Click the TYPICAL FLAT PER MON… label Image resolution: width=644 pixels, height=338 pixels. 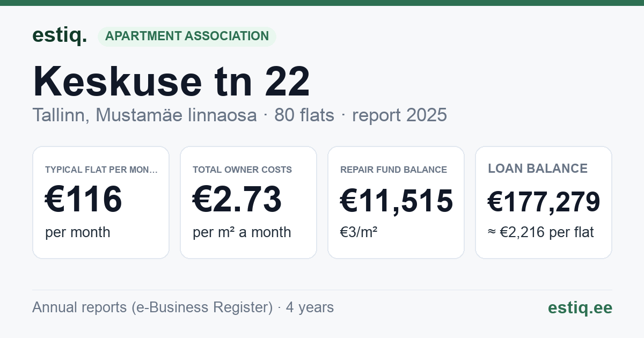[101, 170]
